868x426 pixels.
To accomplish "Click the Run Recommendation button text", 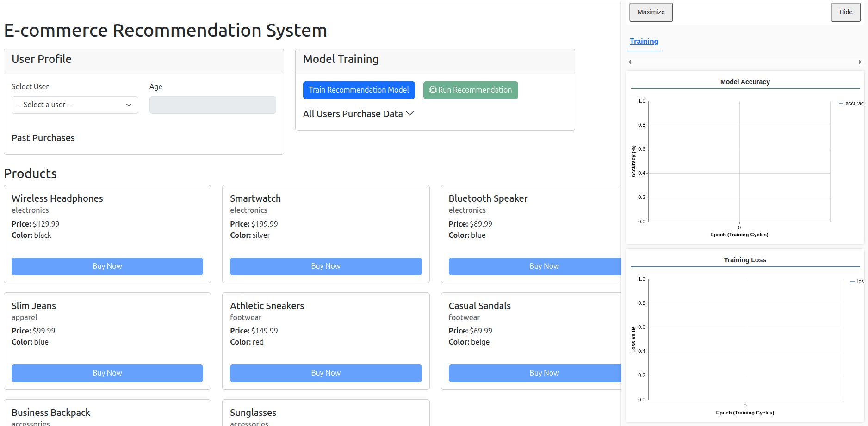I will point(475,90).
